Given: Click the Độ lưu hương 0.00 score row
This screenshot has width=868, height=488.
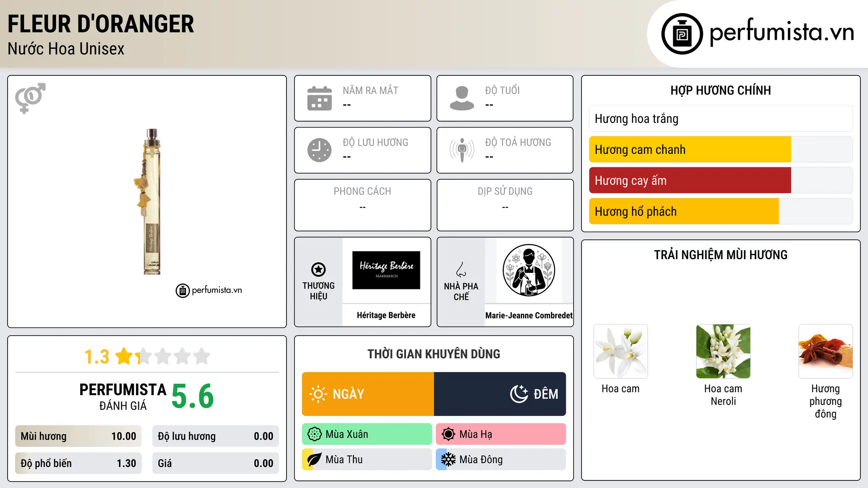Looking at the screenshot, I should tap(216, 436).
